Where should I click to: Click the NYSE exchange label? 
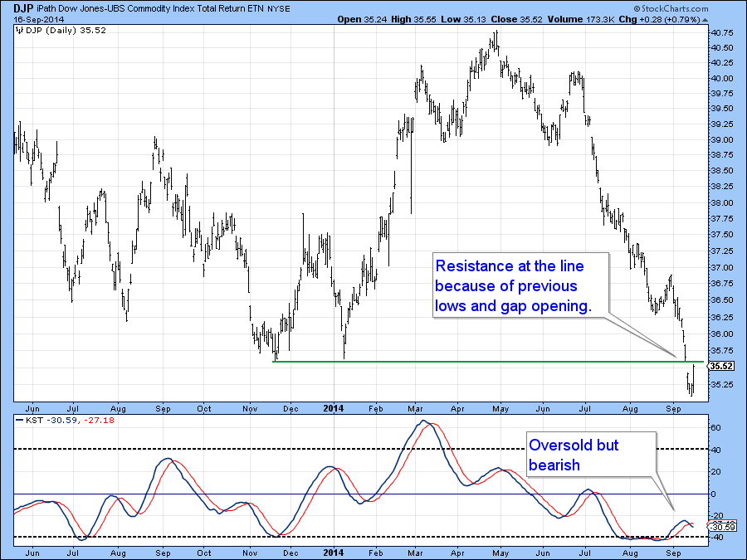pyautogui.click(x=279, y=9)
